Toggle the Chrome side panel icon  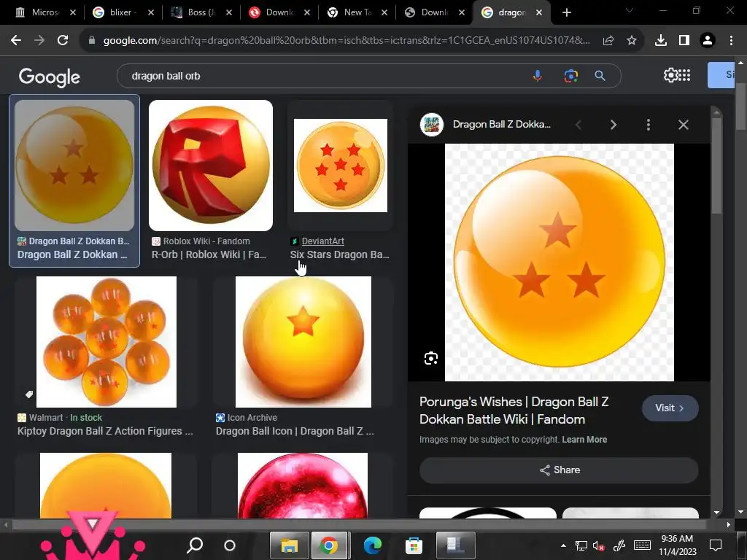[684, 41]
